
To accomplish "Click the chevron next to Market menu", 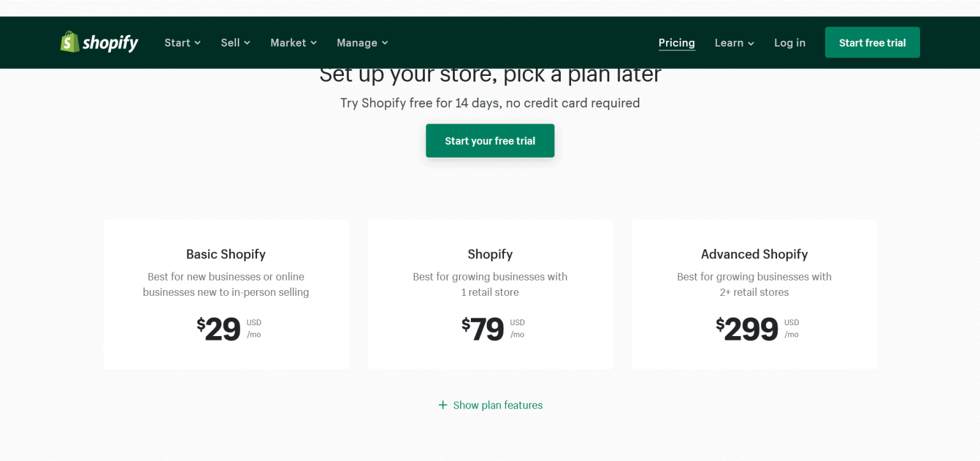I will click(x=313, y=43).
